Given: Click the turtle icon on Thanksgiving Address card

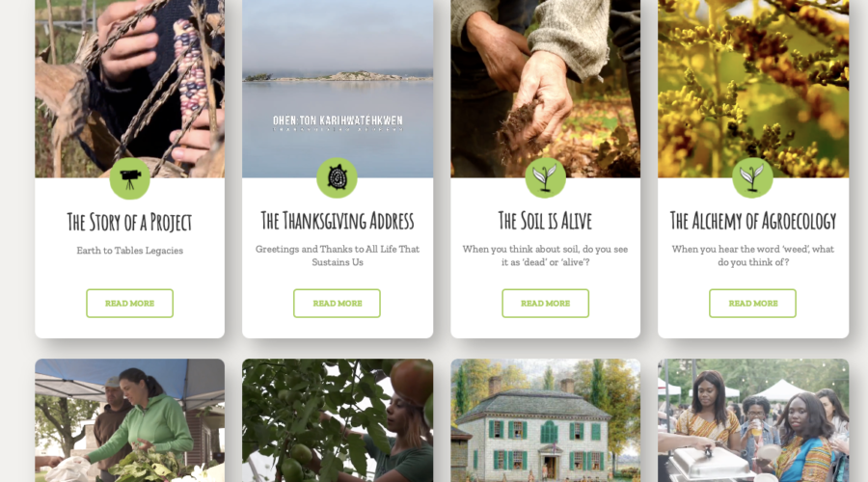Looking at the screenshot, I should point(337,178).
